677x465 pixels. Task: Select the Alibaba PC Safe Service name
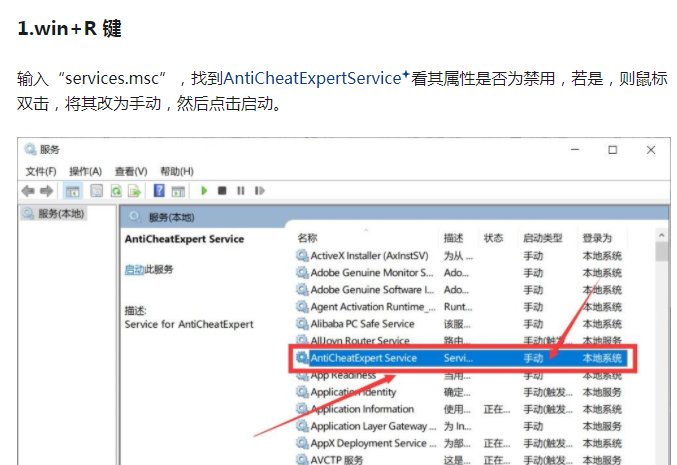click(362, 323)
